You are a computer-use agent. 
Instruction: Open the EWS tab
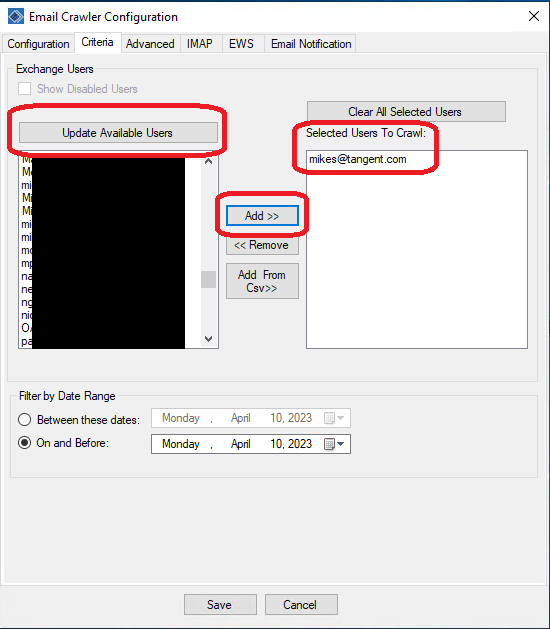tap(242, 44)
